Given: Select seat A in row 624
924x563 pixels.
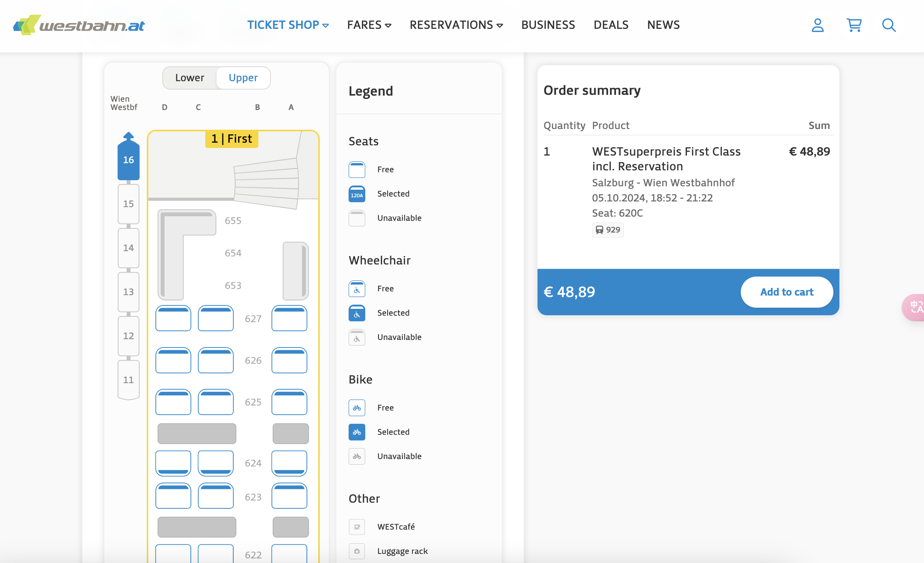Looking at the screenshot, I should (289, 463).
